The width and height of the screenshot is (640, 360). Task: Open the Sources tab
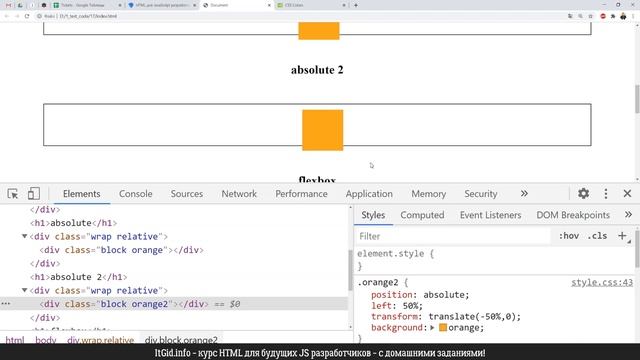tap(187, 194)
